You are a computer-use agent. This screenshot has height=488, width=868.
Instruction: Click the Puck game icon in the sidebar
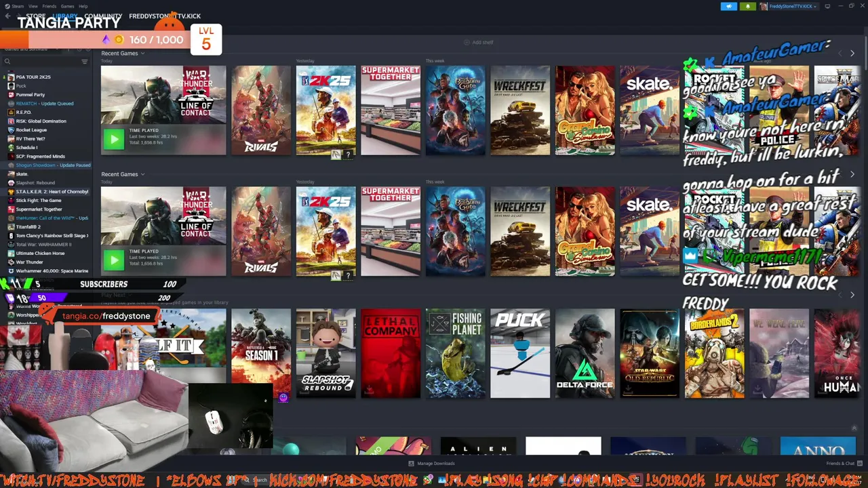[x=11, y=86]
